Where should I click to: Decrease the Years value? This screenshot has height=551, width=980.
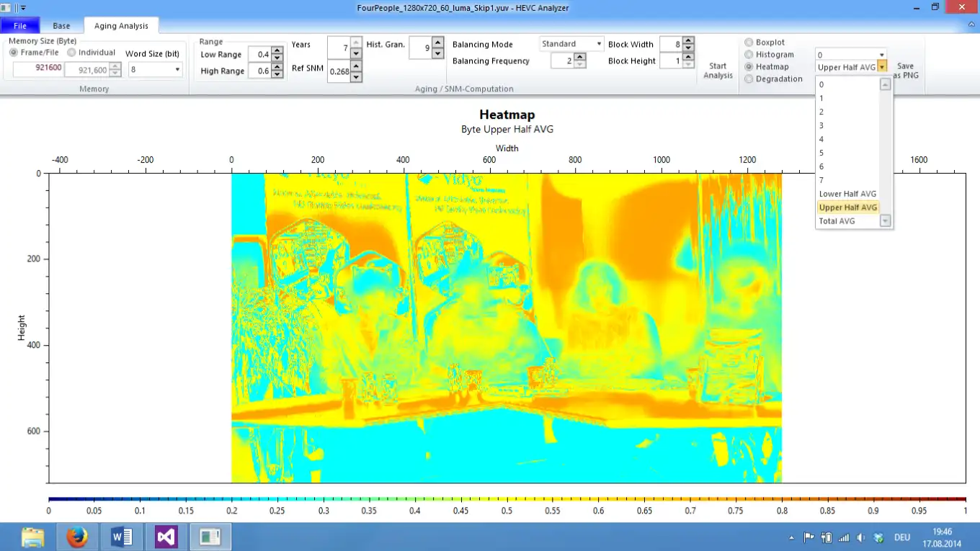point(355,54)
